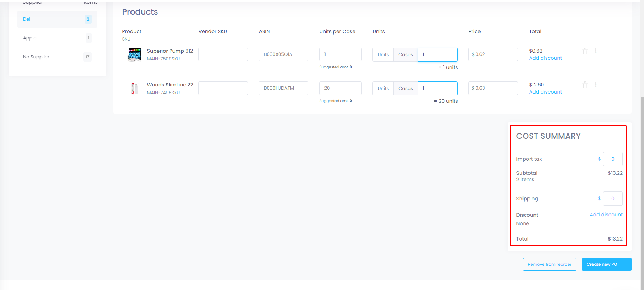
Task: Edit the $0.63 price field
Action: (493, 88)
